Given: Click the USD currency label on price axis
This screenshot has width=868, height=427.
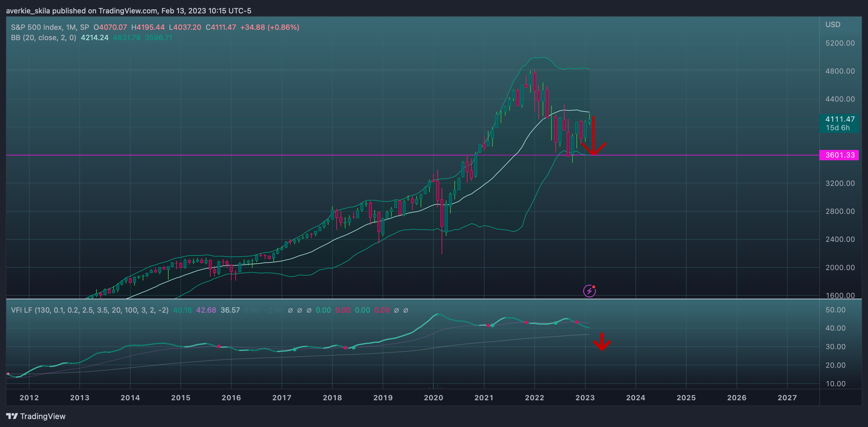Looking at the screenshot, I should tap(833, 25).
